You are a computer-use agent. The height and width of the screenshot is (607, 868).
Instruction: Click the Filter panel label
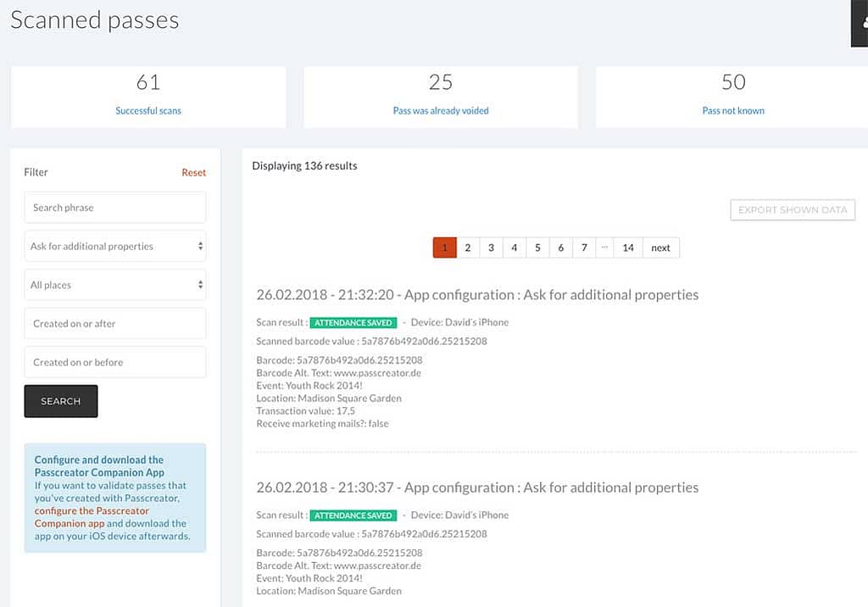coord(36,172)
